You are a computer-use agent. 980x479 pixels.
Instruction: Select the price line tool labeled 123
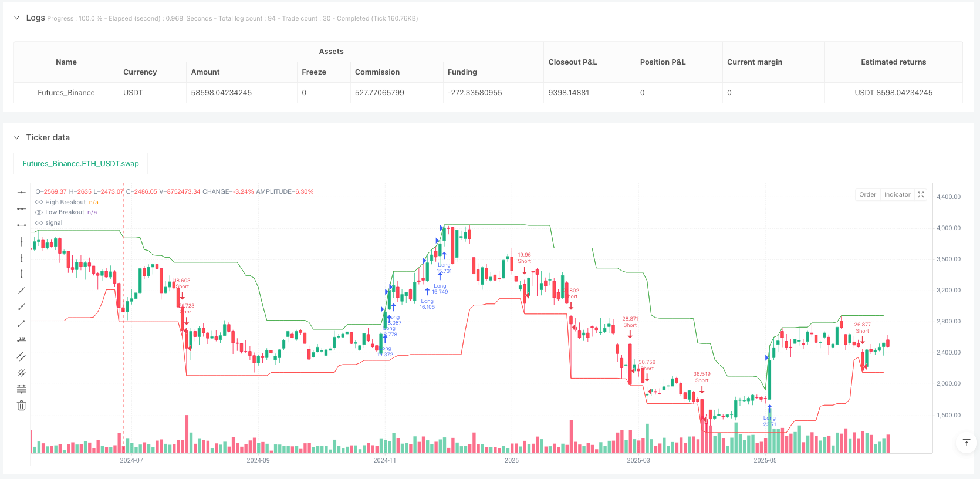[x=22, y=340]
